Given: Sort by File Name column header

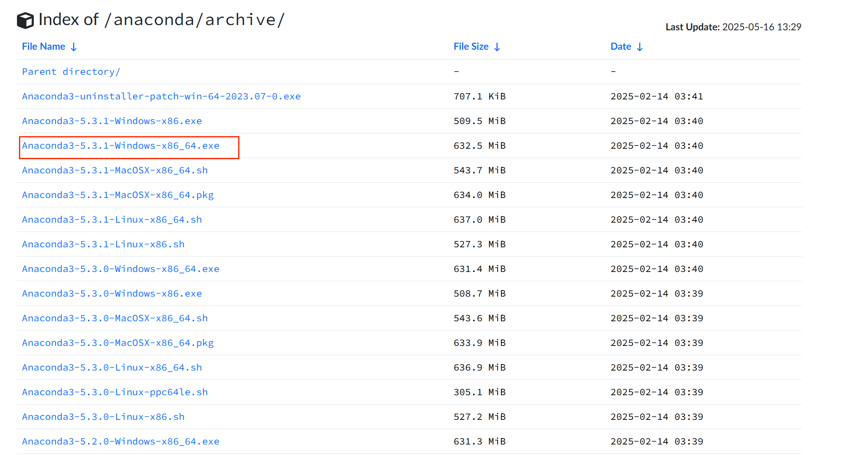Looking at the screenshot, I should [x=44, y=46].
